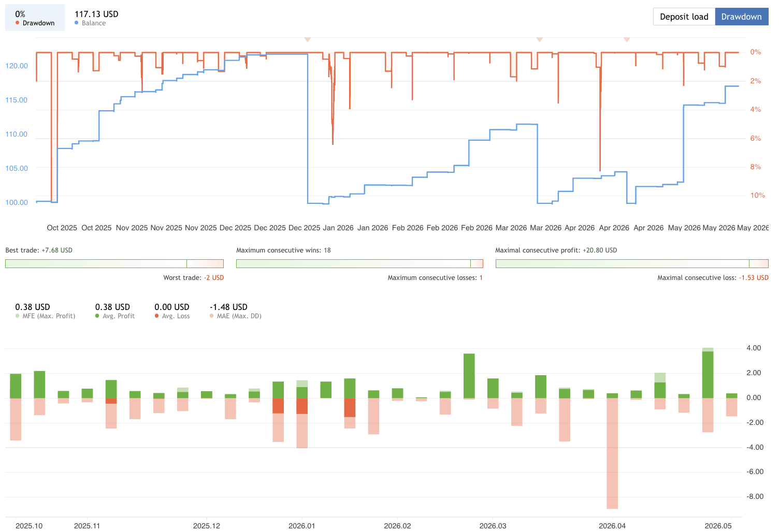The image size is (779, 532).
Task: Click the Best trade +7.68 USD text
Action: coord(39,250)
